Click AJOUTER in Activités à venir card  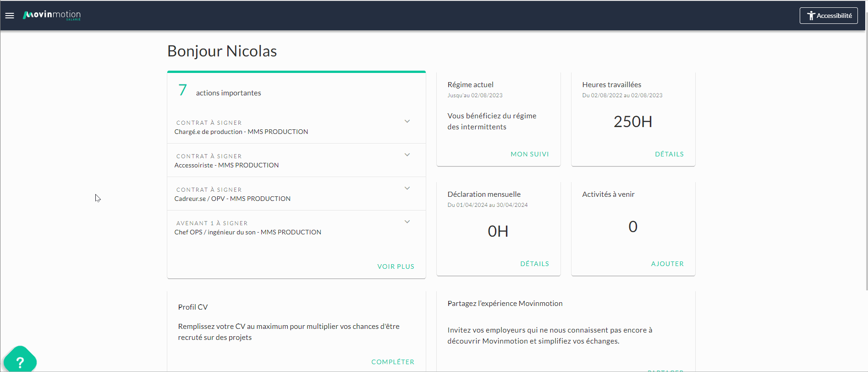667,264
